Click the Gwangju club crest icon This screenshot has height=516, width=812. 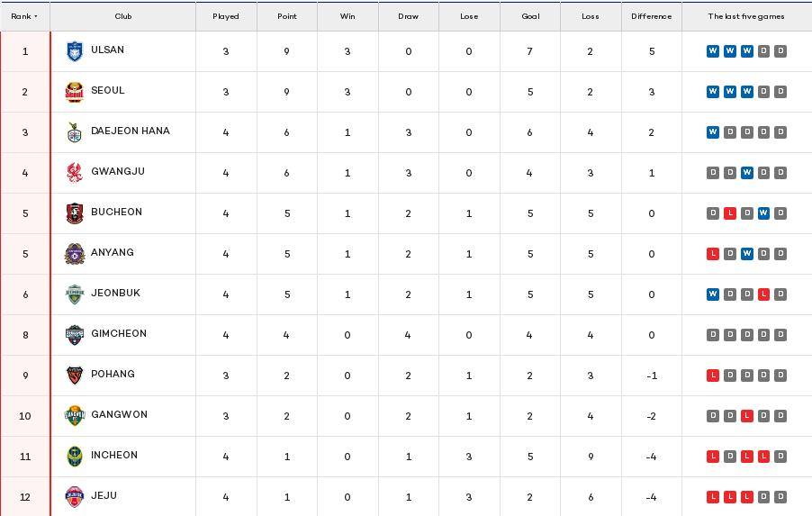75,173
